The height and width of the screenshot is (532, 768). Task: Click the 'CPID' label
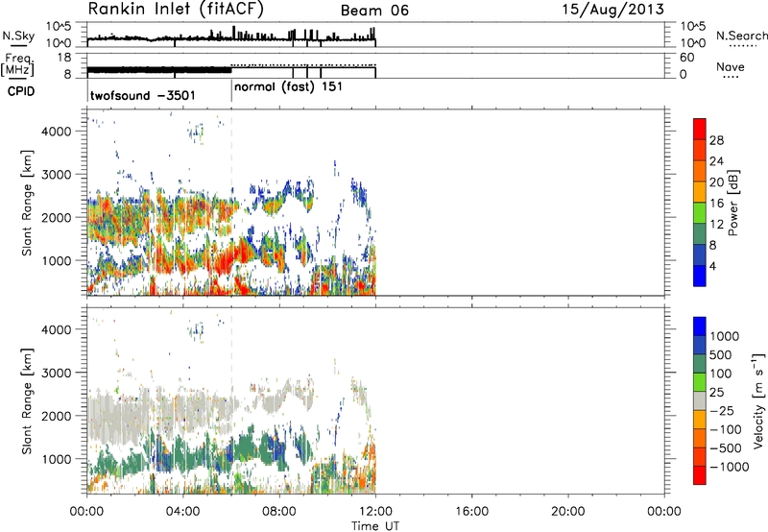[21, 91]
